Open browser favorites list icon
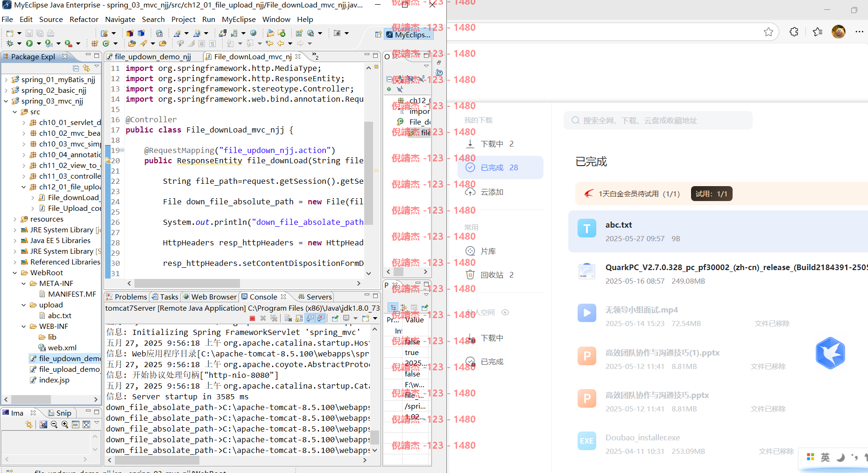Viewport: 868px width, 473px height. pos(818,32)
